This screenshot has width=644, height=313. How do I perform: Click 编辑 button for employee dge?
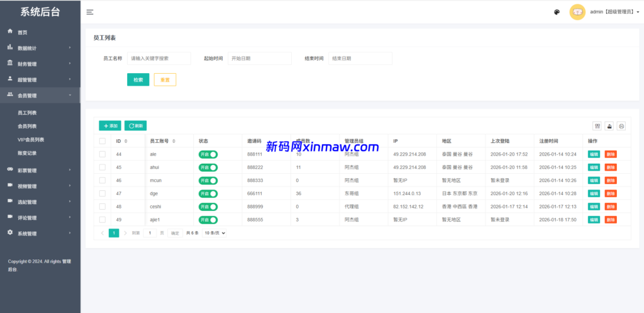(594, 194)
